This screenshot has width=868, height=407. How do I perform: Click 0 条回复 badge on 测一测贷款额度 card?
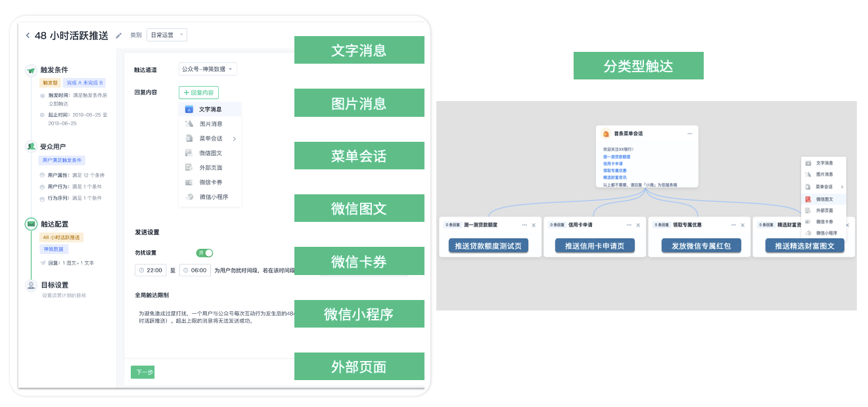452,225
